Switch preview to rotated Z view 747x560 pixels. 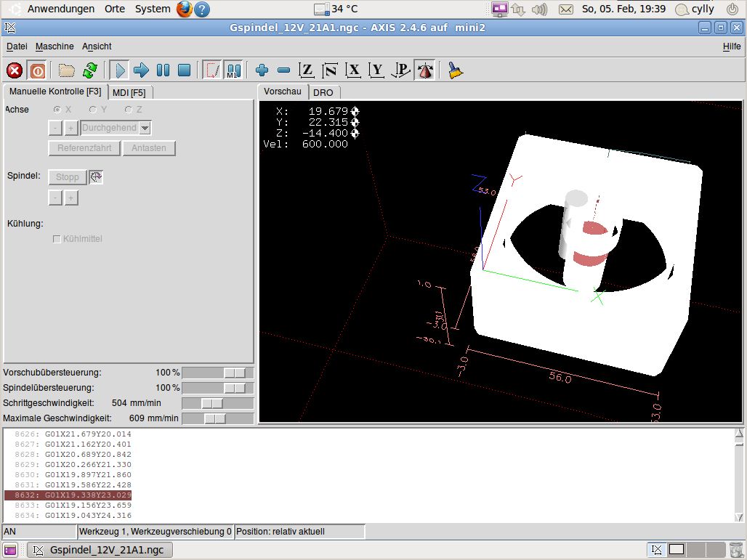330,70
